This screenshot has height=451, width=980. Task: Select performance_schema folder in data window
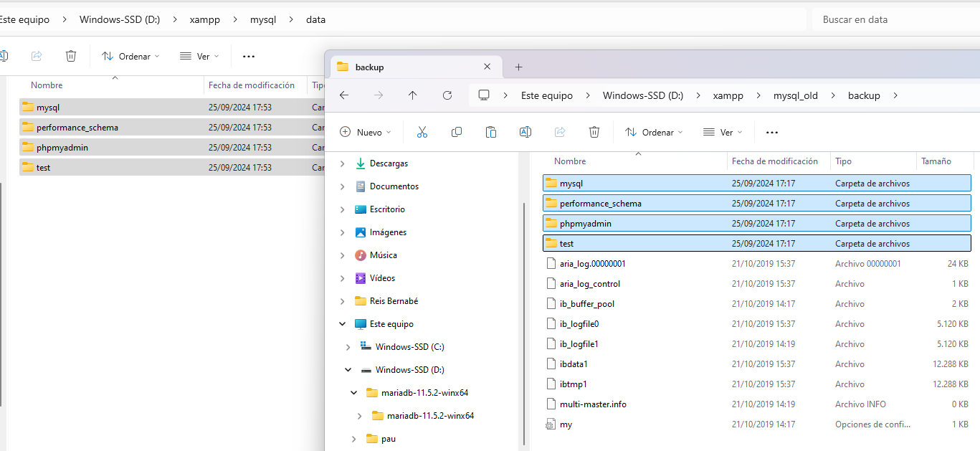(x=77, y=127)
